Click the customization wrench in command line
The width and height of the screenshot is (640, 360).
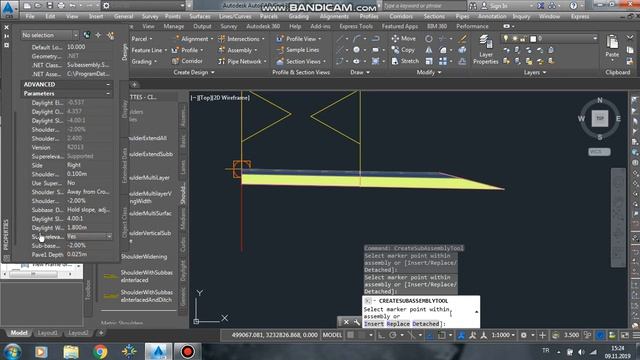click(x=356, y=322)
